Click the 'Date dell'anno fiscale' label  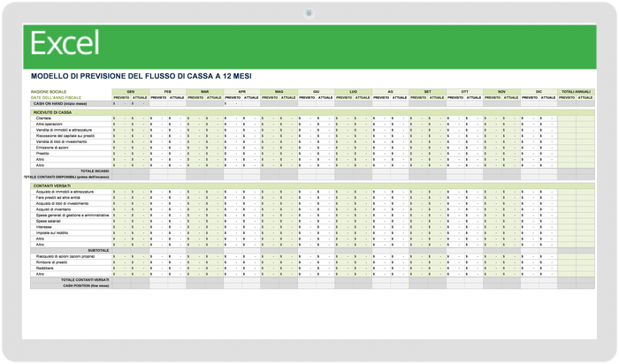56,97
